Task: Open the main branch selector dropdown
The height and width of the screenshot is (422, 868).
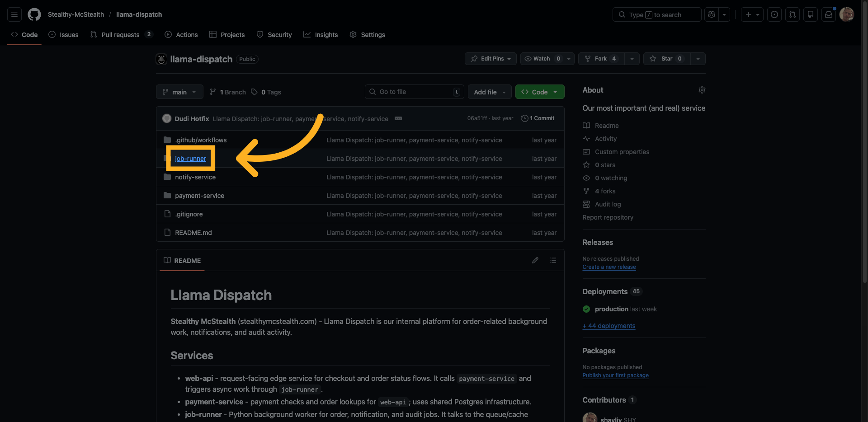Action: (x=179, y=92)
